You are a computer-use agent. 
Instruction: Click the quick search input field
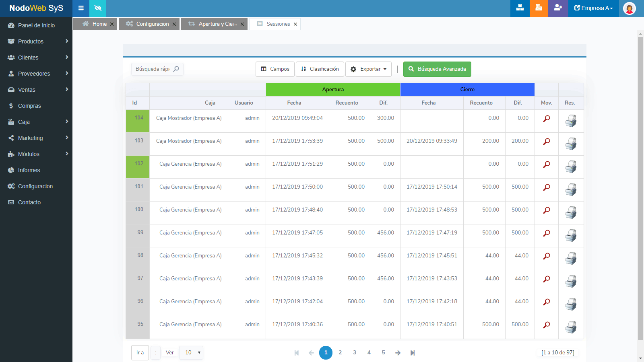pyautogui.click(x=153, y=69)
